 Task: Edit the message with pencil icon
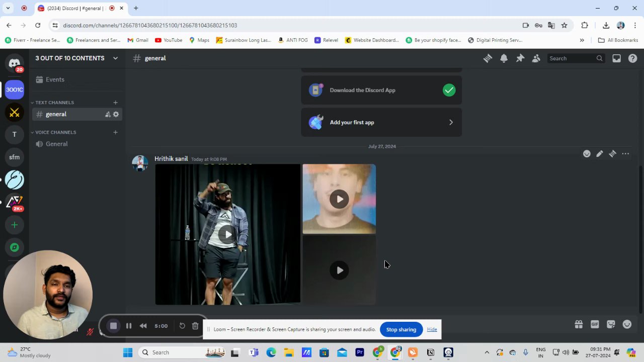600,154
